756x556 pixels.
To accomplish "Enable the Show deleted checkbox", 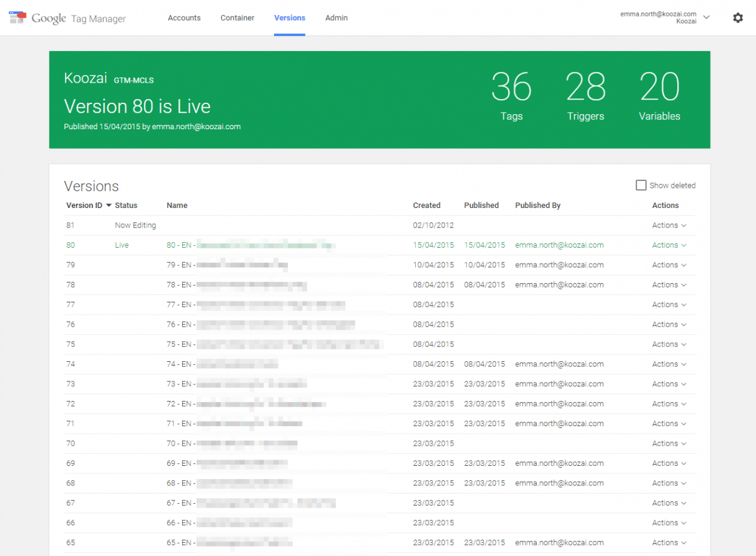I will click(x=641, y=185).
